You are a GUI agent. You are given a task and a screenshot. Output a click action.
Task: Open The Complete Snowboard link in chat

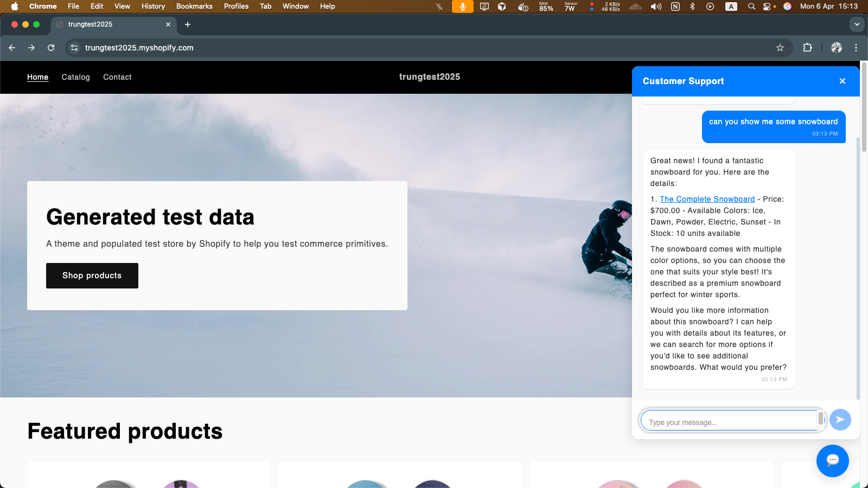point(707,199)
